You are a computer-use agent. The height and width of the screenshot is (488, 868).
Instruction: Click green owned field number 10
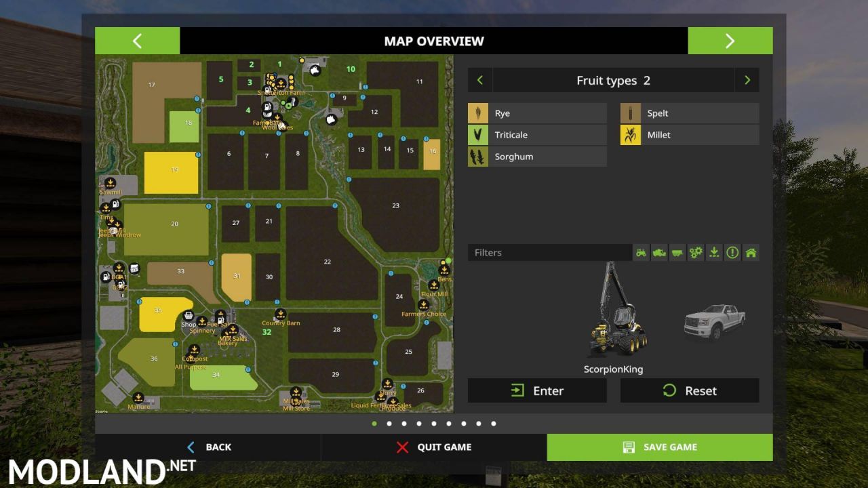[351, 69]
